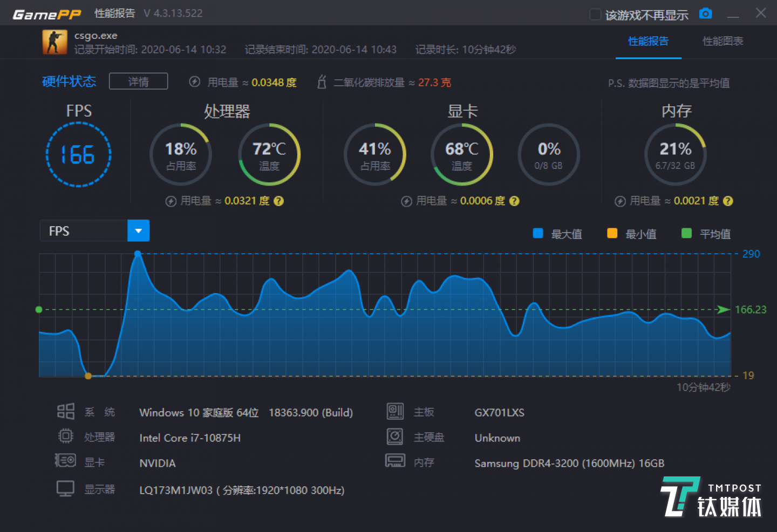Switch to the 性能图表 tab
Screen dimensions: 777x532
pos(722,41)
